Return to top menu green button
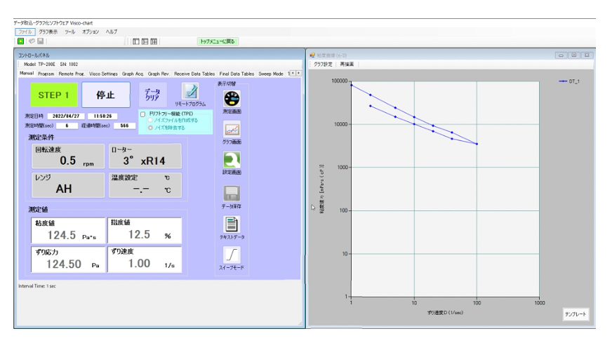This screenshot has height=364, width=612. pos(218,41)
